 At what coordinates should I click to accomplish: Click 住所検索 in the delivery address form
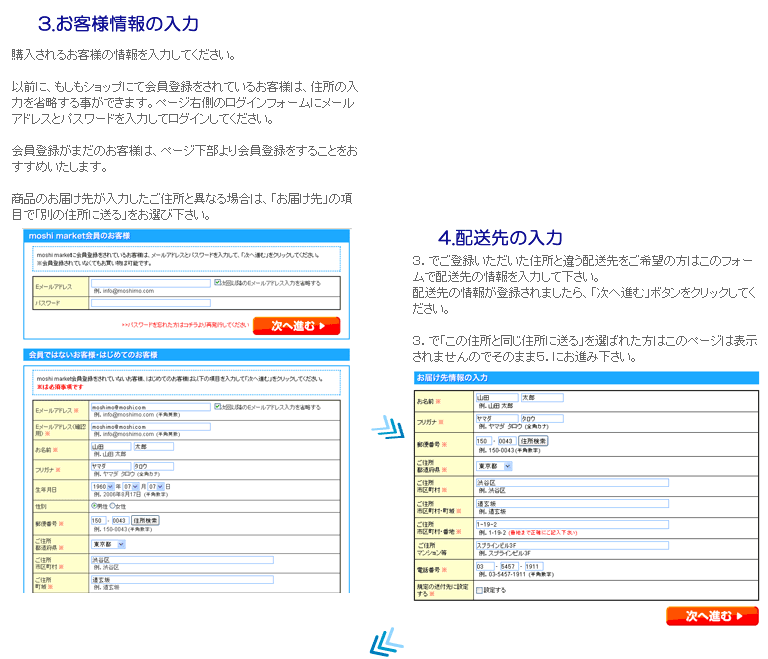coord(533,440)
